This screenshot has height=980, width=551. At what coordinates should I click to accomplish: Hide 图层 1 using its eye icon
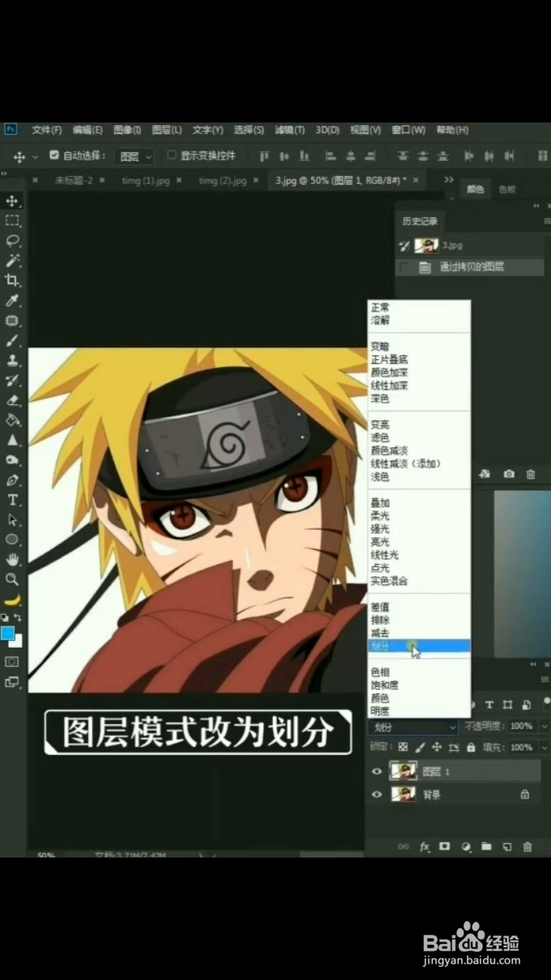click(377, 772)
